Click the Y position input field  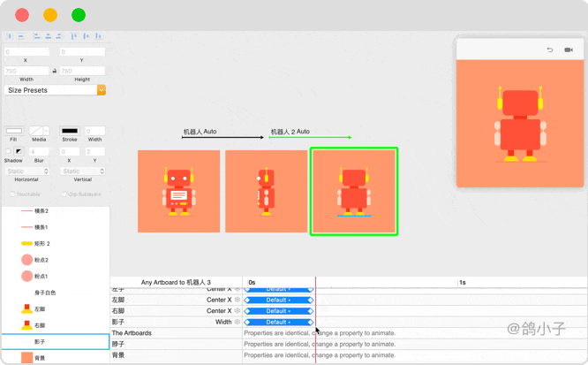click(82, 52)
